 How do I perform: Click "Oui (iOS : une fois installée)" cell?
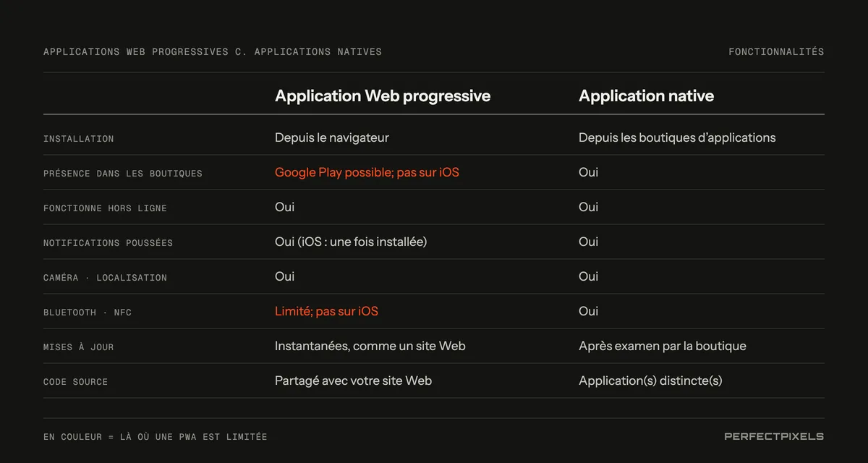pos(351,242)
